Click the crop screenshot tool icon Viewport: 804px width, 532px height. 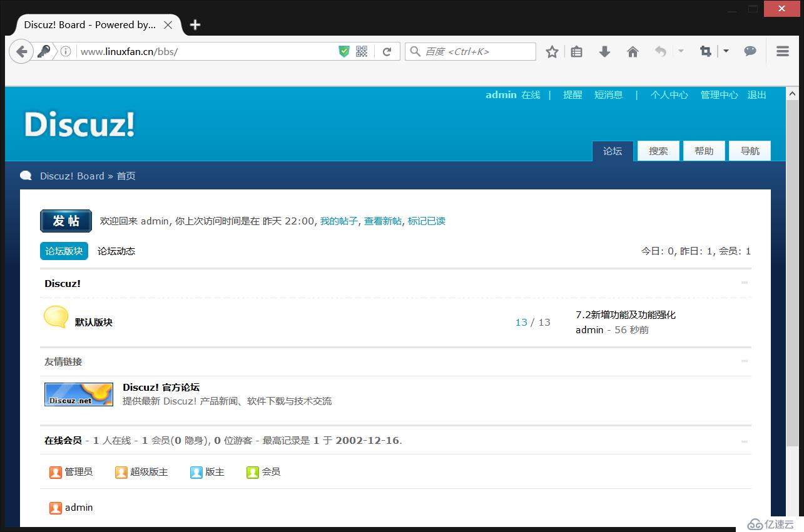pyautogui.click(x=706, y=51)
